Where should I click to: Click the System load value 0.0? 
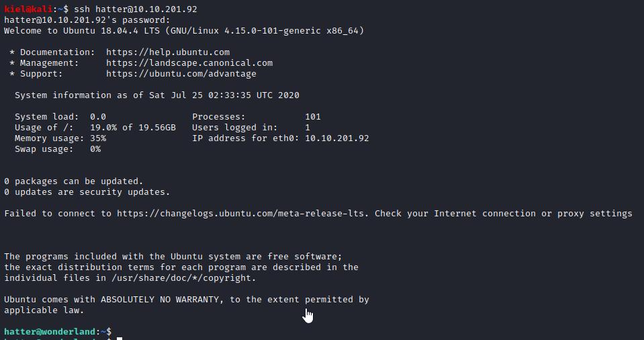coord(98,116)
